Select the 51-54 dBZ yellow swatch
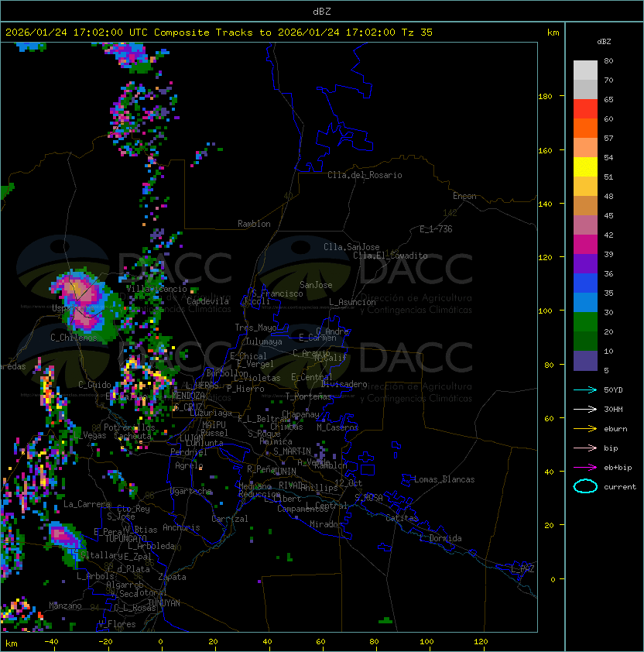The height and width of the screenshot is (652, 644). pyautogui.click(x=585, y=167)
